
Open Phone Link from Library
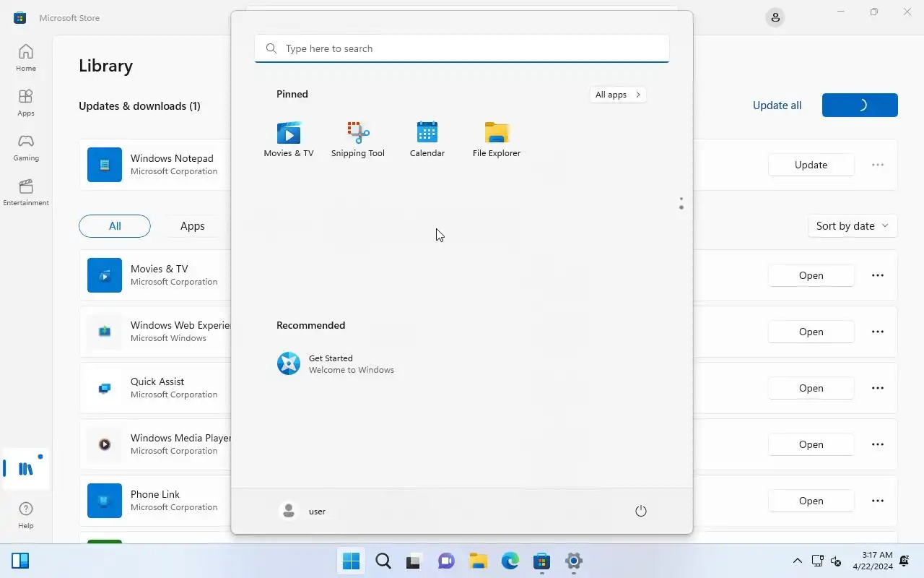click(811, 501)
